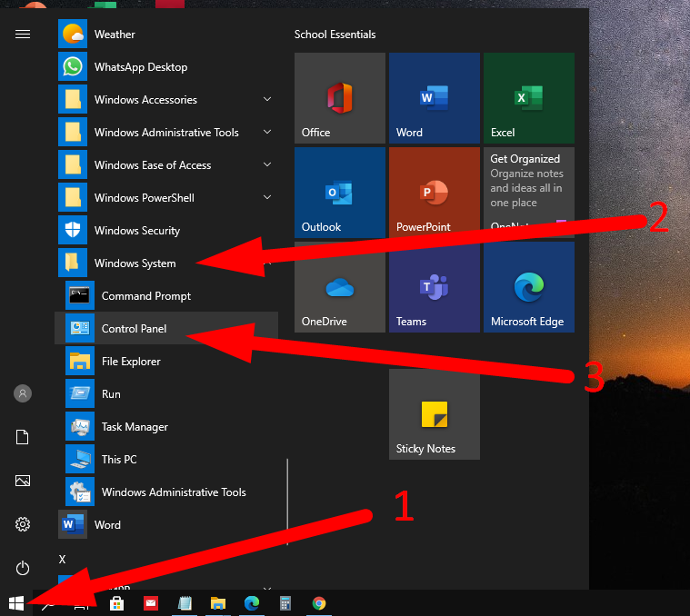Open File Explorer from Windows System

(167, 362)
